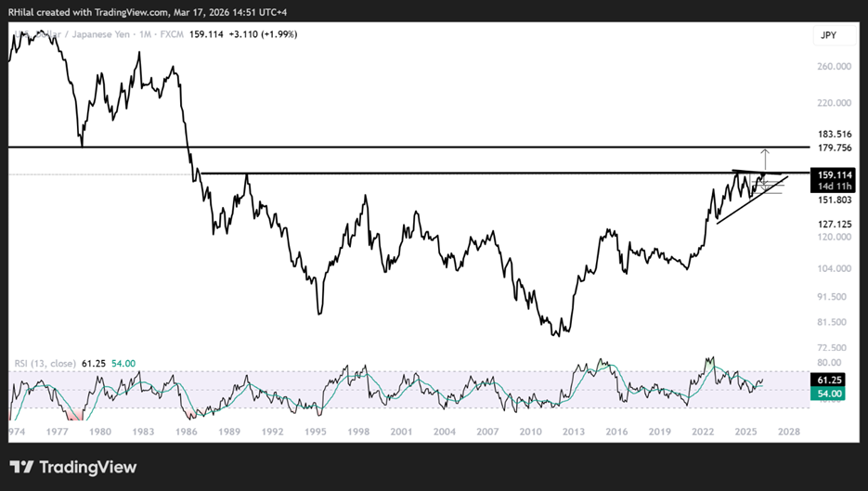Click the TradingView wordmark text
868x491 pixels.
tap(88, 467)
